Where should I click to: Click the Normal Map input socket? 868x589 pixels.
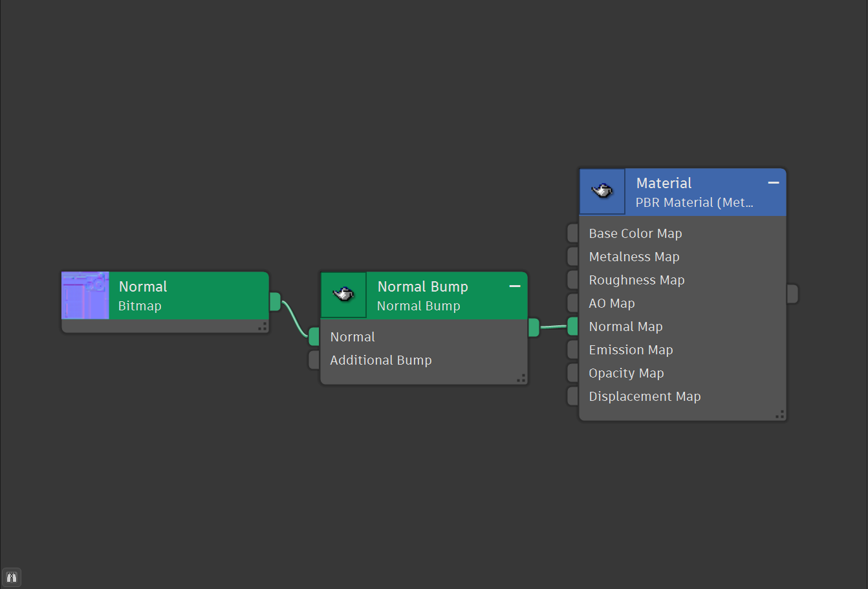(x=573, y=326)
